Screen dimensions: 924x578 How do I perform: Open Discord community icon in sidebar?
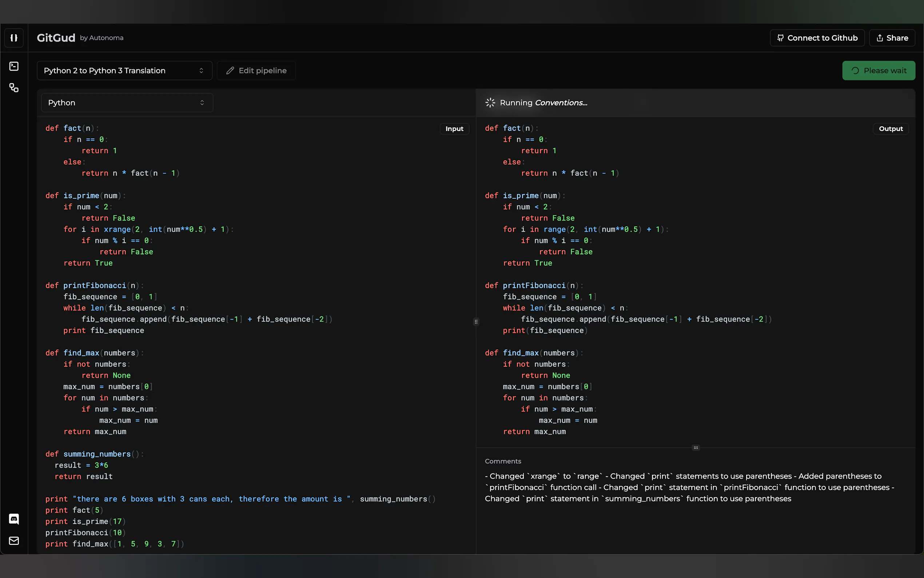click(14, 519)
